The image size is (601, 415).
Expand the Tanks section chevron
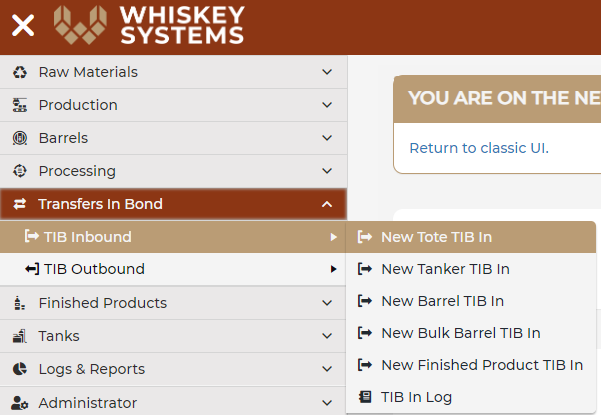click(x=327, y=336)
